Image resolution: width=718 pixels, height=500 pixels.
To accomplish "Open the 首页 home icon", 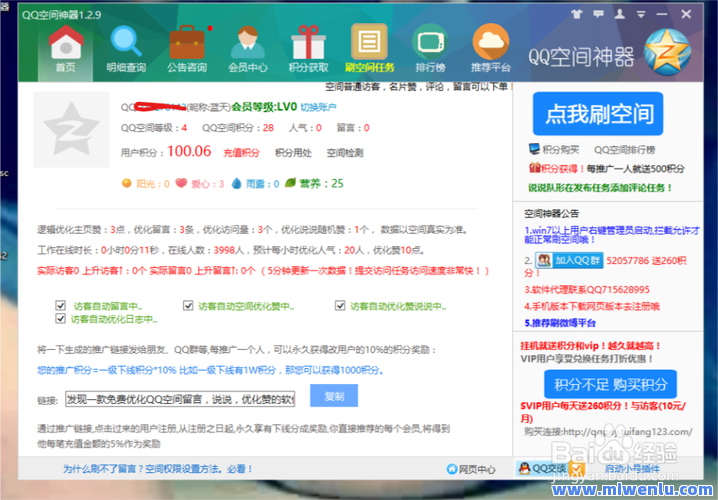I will pyautogui.click(x=66, y=48).
